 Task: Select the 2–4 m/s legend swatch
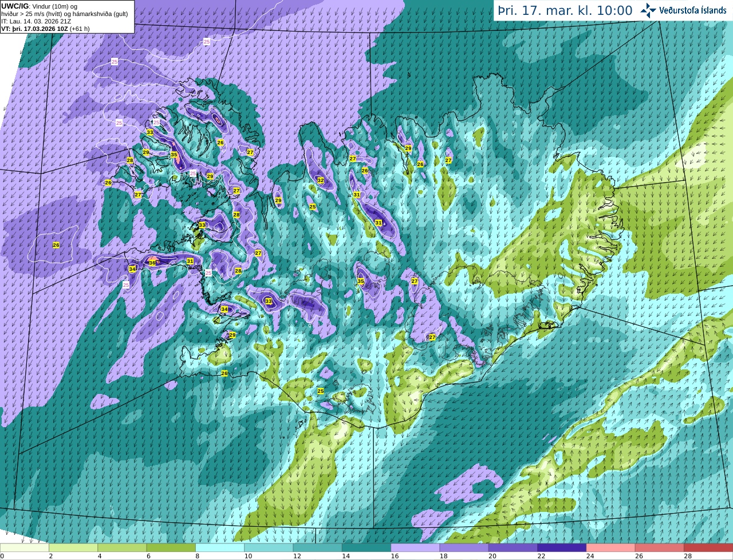pyautogui.click(x=73, y=547)
